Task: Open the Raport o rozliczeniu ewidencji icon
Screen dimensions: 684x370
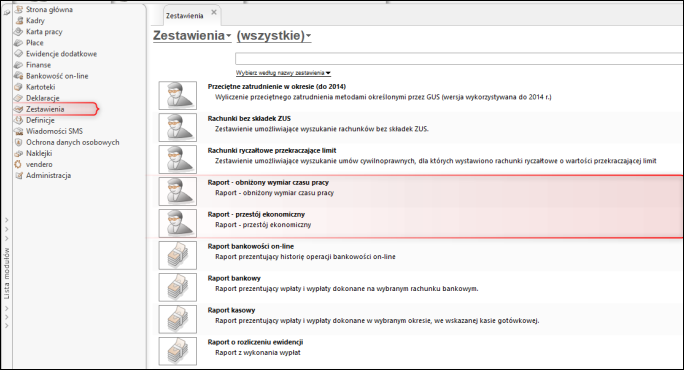Action: click(x=178, y=351)
